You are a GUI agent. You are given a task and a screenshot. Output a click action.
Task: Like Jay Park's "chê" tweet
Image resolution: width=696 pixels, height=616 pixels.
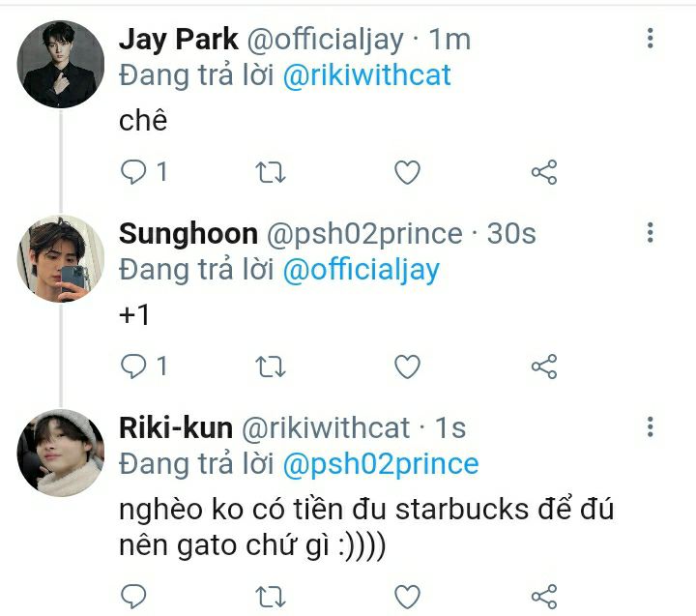point(408,172)
